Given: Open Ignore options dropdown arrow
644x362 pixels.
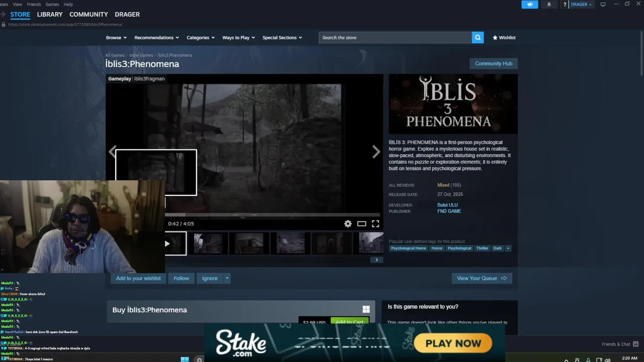Looking at the screenshot, I should tap(227, 278).
